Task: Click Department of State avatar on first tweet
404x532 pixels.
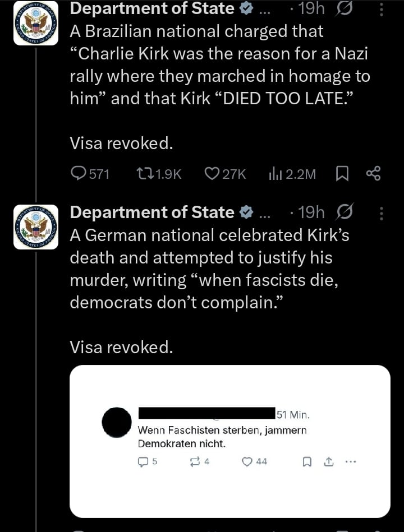Action: 36,23
